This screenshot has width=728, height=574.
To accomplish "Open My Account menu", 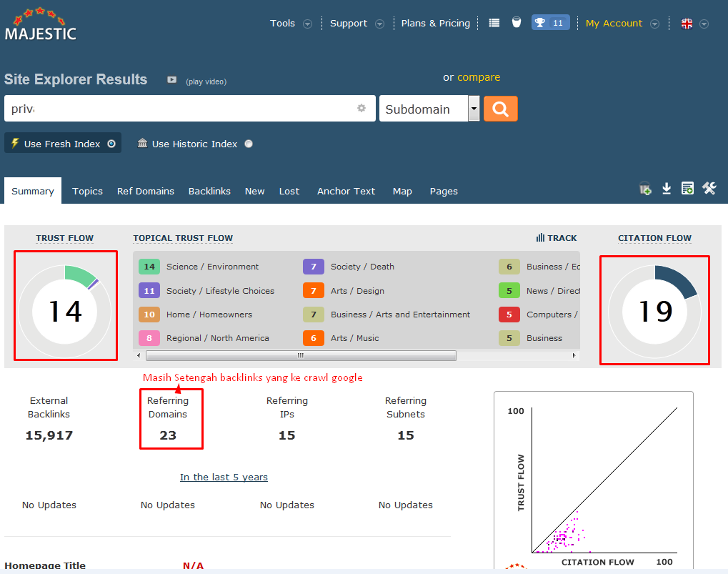I will tap(614, 23).
